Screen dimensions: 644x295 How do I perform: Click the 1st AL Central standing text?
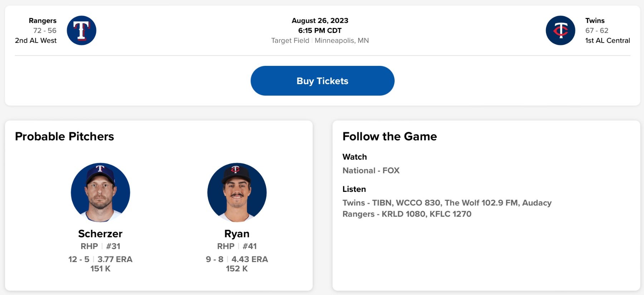(608, 40)
